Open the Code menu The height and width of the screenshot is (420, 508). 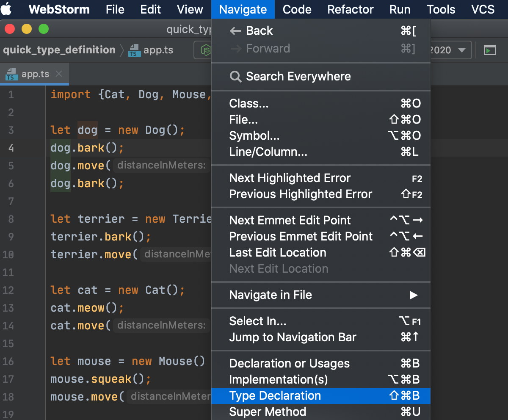297,9
